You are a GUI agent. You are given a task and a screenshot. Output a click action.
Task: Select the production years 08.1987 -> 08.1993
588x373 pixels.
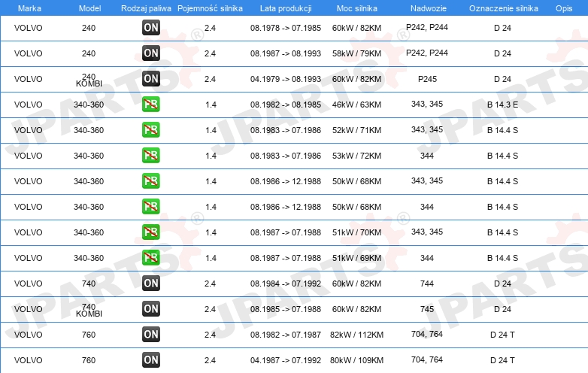(x=286, y=53)
